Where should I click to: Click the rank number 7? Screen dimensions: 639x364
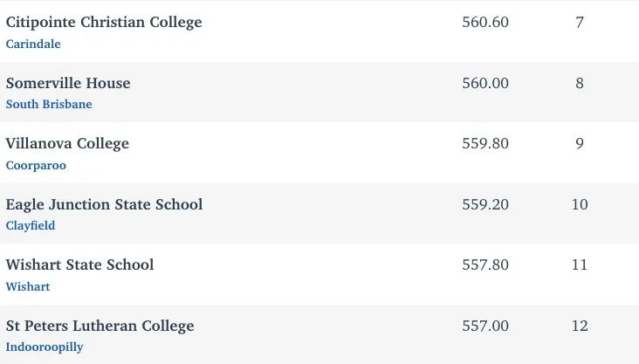click(580, 22)
